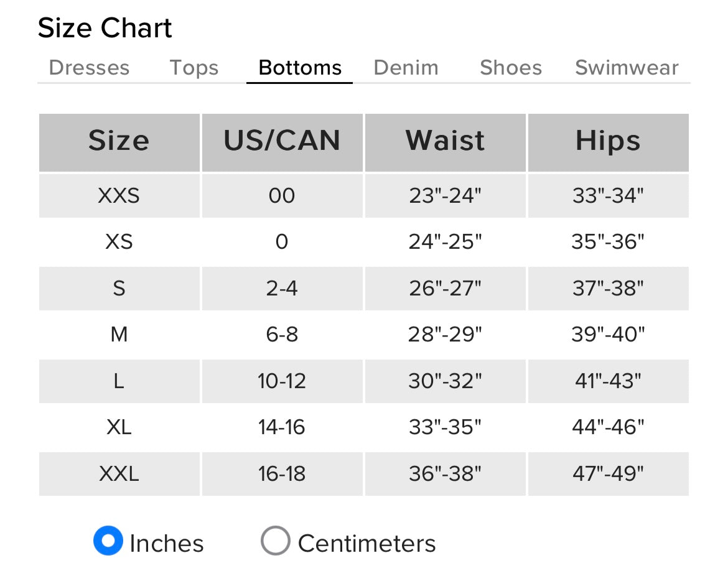Screen dimensions: 728x586
Task: Show the Denim size chart
Action: (406, 67)
